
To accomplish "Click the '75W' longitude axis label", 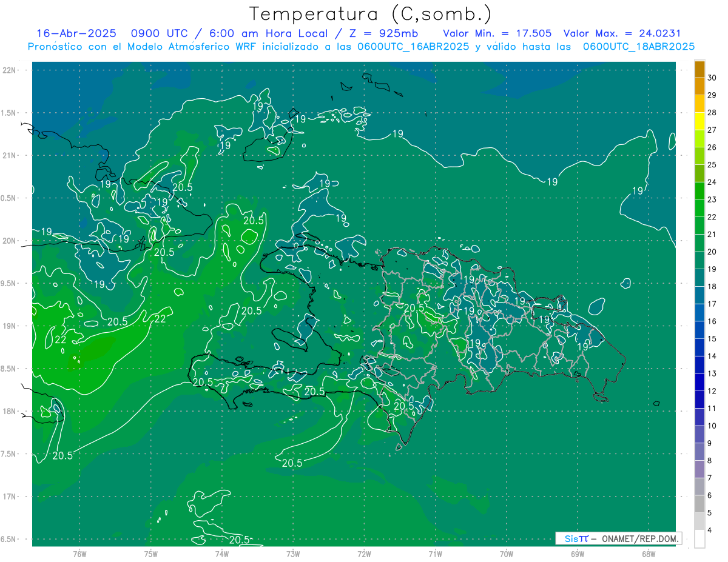I will coord(151,554).
